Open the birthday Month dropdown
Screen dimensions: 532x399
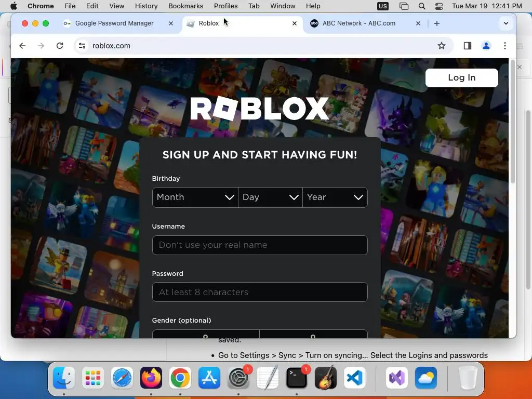click(195, 197)
